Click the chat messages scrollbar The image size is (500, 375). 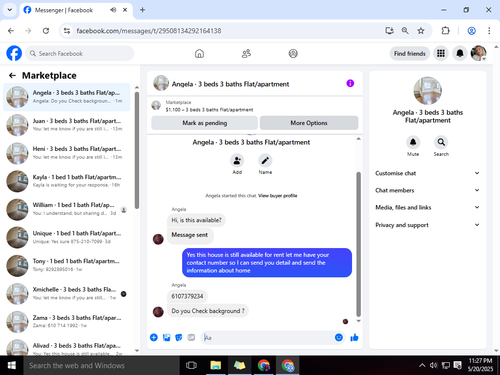(x=359, y=244)
